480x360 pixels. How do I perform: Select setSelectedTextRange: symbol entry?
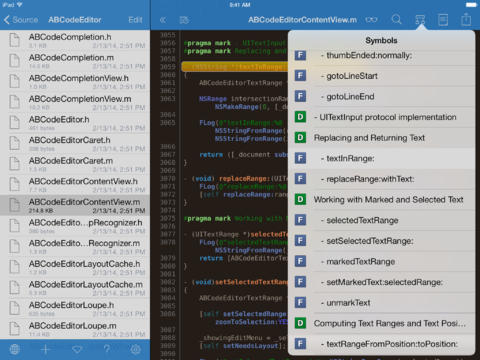[381, 241]
